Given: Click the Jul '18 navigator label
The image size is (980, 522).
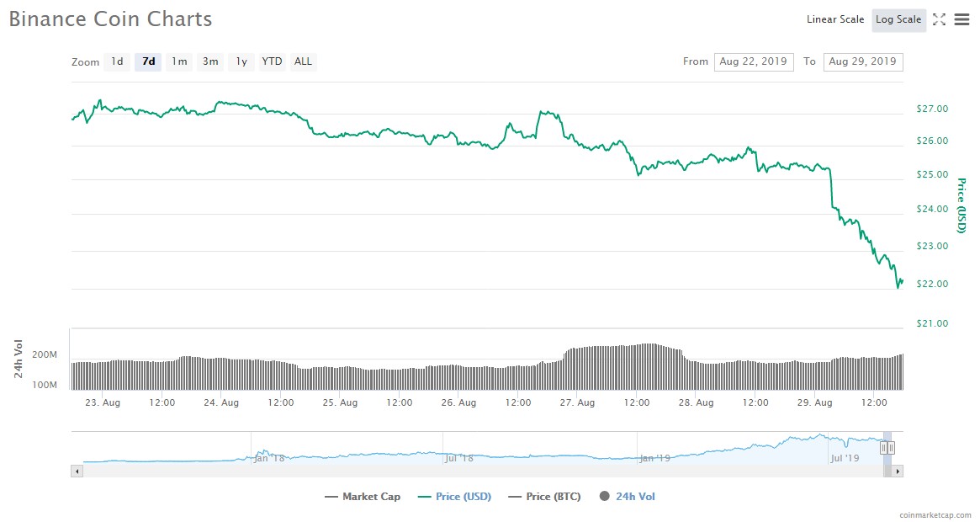Looking at the screenshot, I should 458,458.
